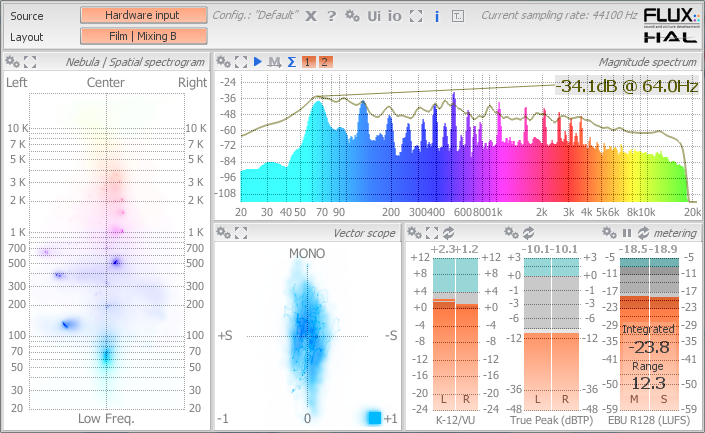Pause the EBU R128 loudness metering

pyautogui.click(x=626, y=233)
